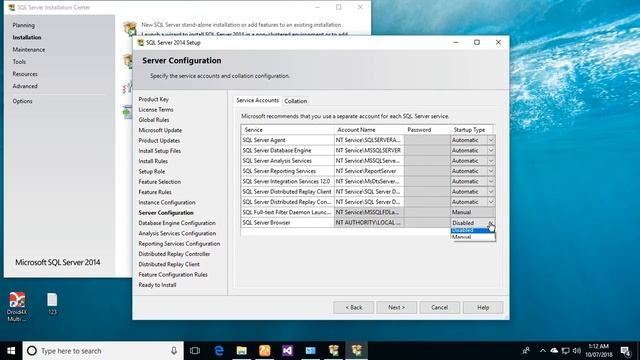Select Planning in Installation Center
This screenshot has width=640, height=360.
point(23,25)
